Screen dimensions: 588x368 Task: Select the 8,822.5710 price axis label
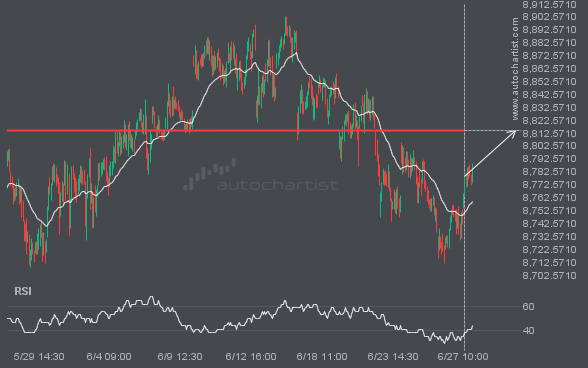click(x=549, y=120)
